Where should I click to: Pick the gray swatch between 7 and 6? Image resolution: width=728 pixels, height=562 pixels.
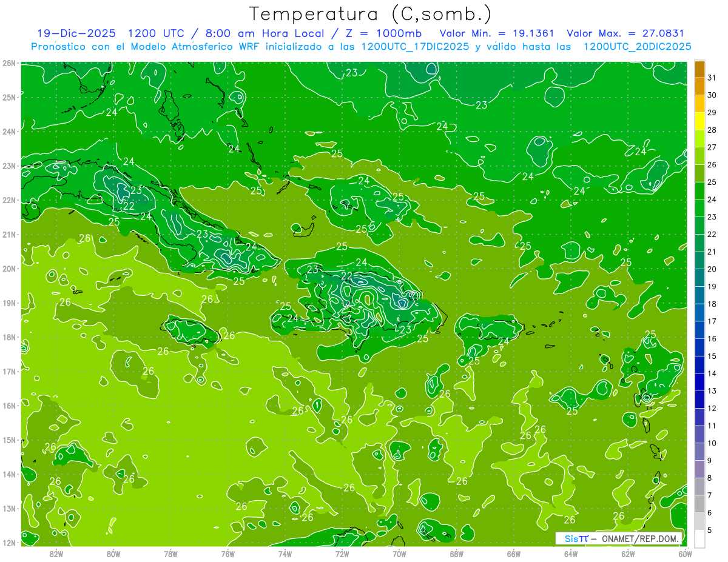[x=699, y=504]
